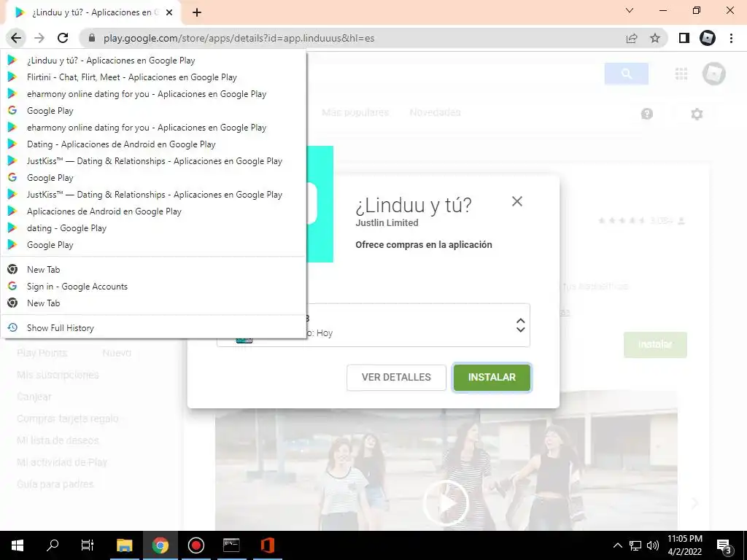Open Microsoft Office from taskbar
This screenshot has width=747, height=560.
[x=267, y=545]
